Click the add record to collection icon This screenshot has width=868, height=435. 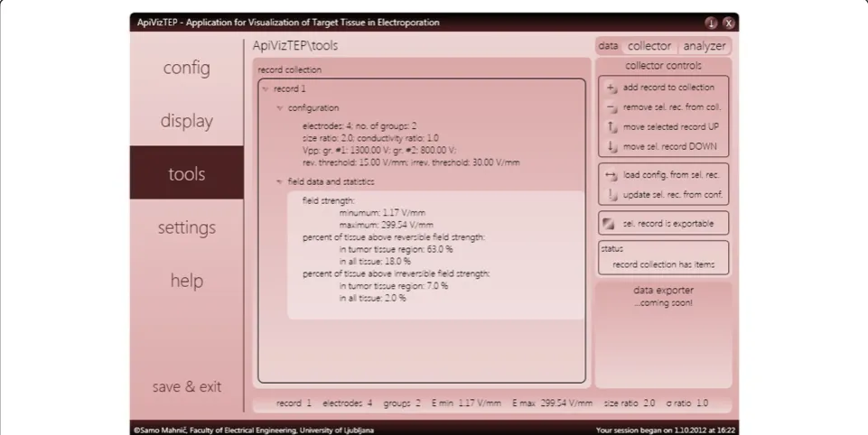point(611,88)
